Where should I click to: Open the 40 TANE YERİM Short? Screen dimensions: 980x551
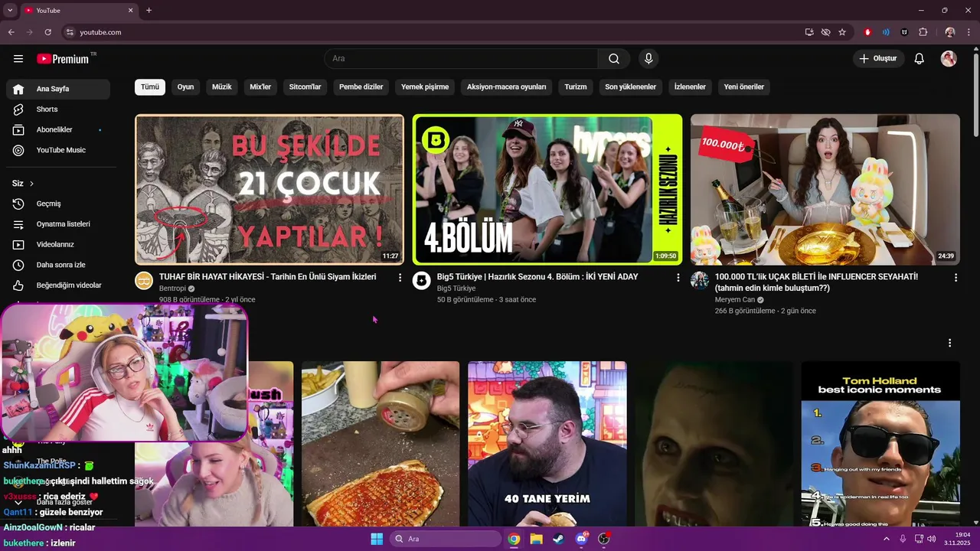(x=547, y=444)
